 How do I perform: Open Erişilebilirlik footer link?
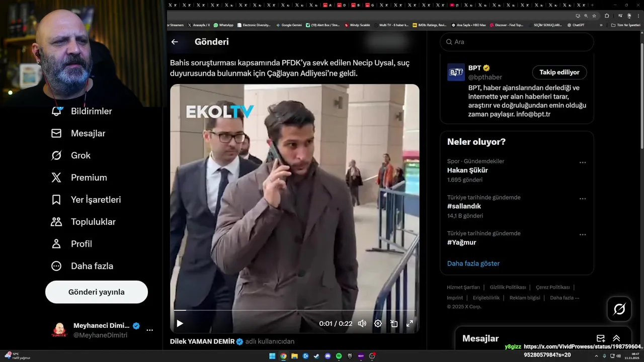[486, 298]
